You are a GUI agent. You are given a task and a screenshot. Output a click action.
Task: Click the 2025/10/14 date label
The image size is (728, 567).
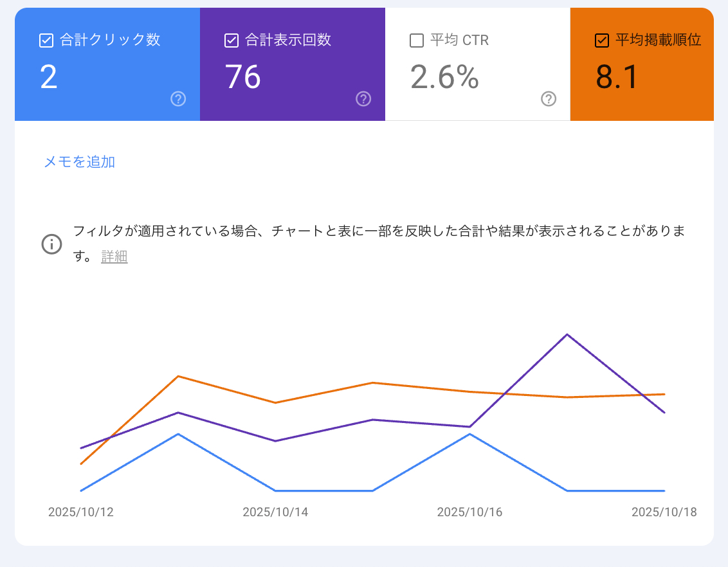[275, 512]
